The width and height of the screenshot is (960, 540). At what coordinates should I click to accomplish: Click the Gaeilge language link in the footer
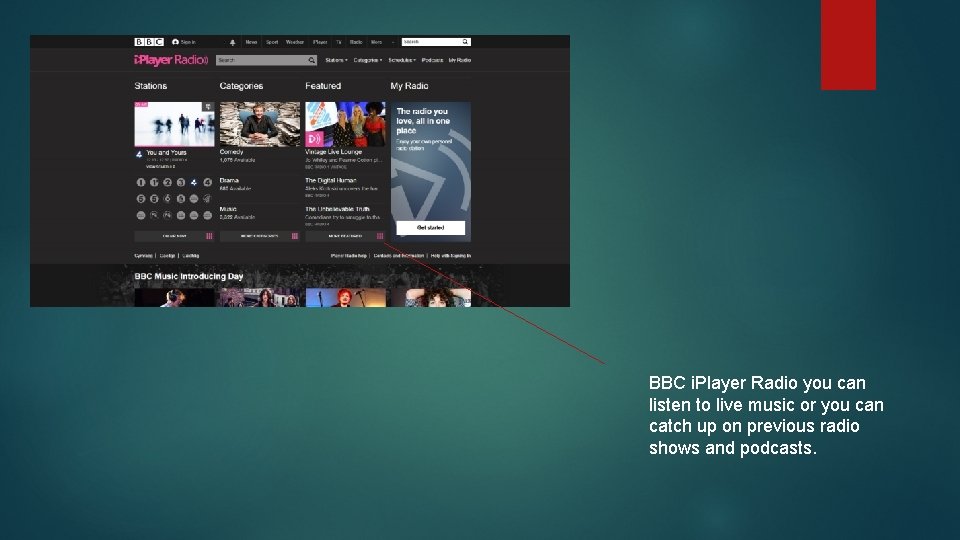(x=167, y=256)
